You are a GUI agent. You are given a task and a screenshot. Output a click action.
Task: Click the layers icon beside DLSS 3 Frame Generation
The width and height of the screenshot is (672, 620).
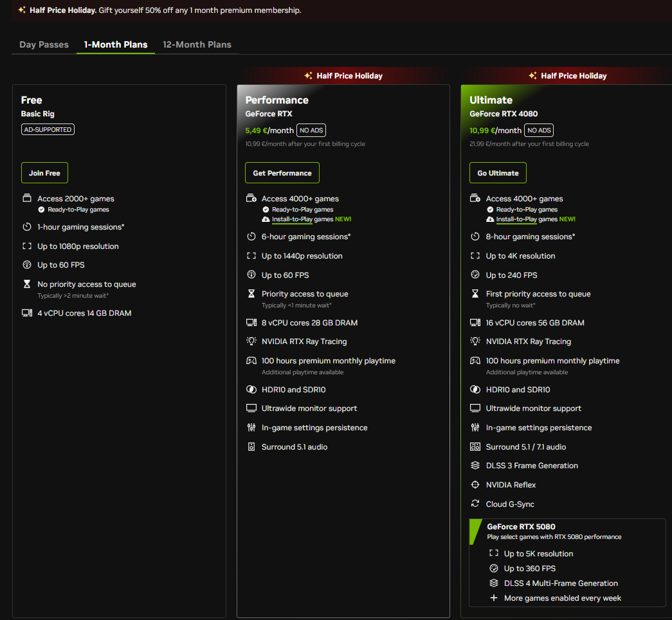click(x=475, y=466)
